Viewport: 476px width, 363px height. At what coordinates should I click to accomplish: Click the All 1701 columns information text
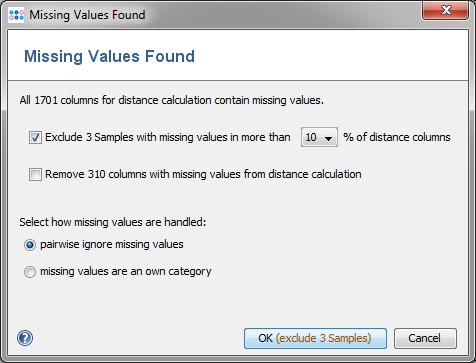click(172, 100)
